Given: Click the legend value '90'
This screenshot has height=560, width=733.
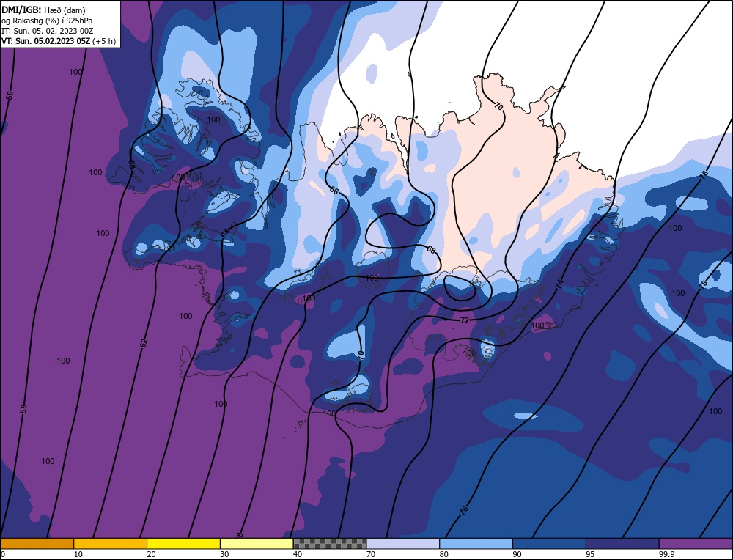Looking at the screenshot, I should 517,554.
